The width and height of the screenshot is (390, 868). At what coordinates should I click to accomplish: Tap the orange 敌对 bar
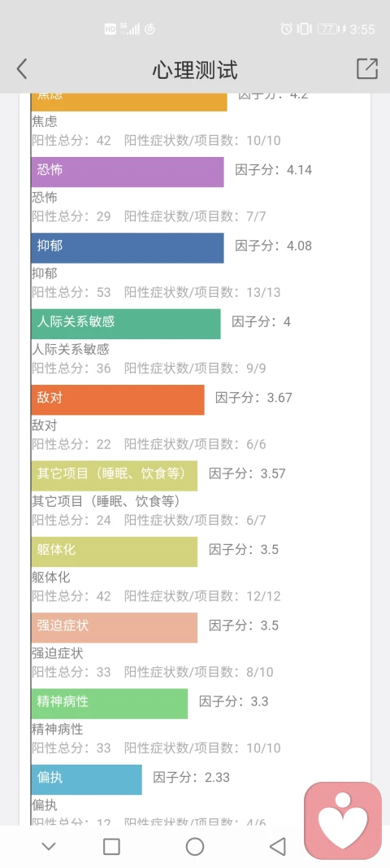[x=118, y=399]
